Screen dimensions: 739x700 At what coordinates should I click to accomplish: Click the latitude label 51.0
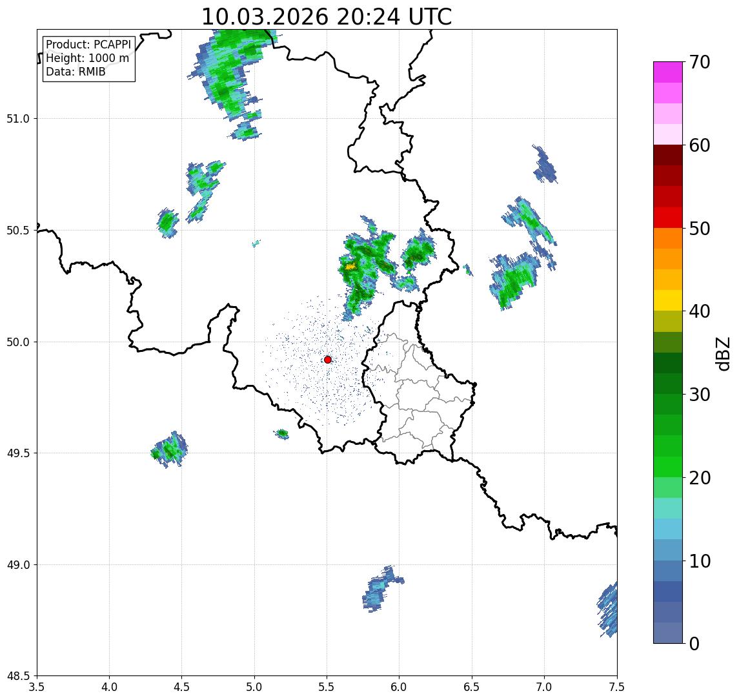(18, 119)
